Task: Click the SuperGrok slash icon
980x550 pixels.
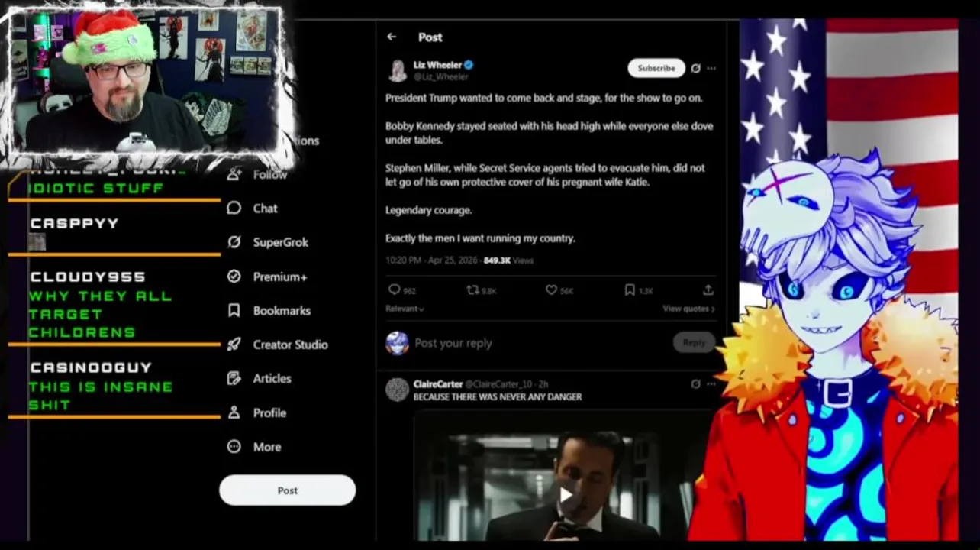Action: pos(234,242)
